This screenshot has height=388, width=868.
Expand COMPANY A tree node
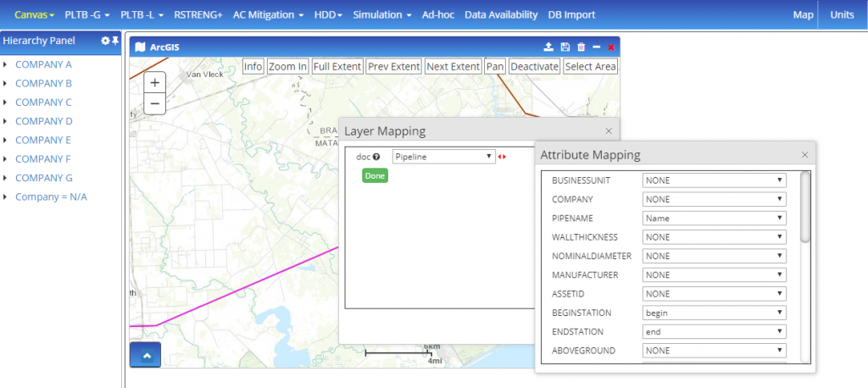pyautogui.click(x=5, y=64)
